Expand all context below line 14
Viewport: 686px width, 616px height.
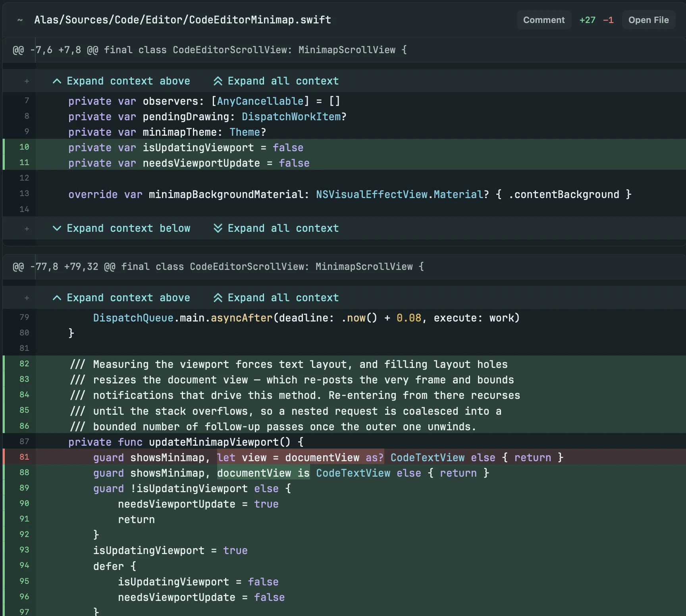276,228
